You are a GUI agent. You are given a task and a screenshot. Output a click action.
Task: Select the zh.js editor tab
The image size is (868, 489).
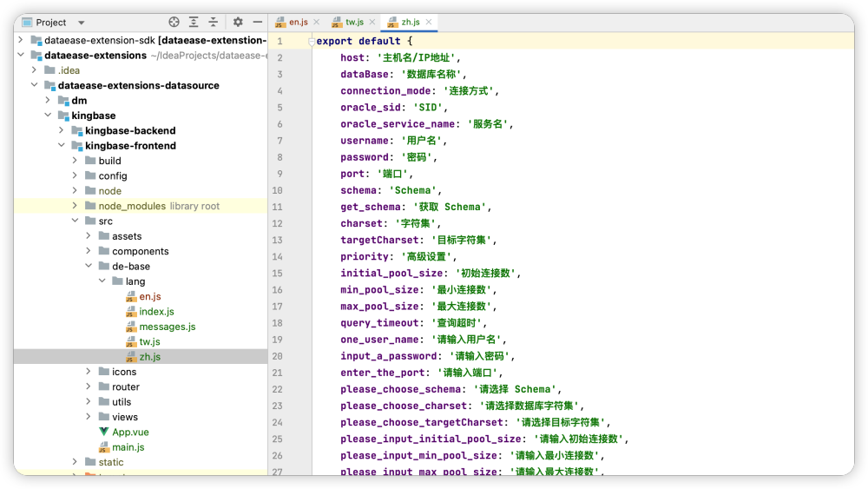click(411, 23)
